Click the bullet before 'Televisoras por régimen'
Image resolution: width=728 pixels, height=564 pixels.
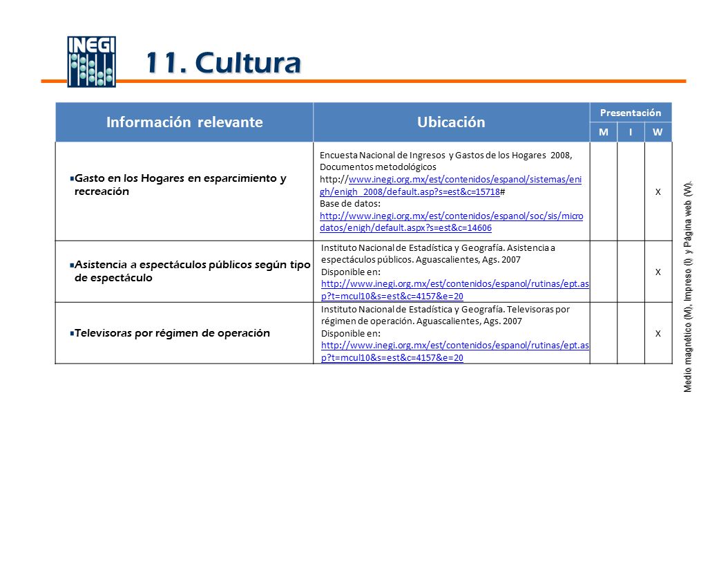click(x=72, y=333)
